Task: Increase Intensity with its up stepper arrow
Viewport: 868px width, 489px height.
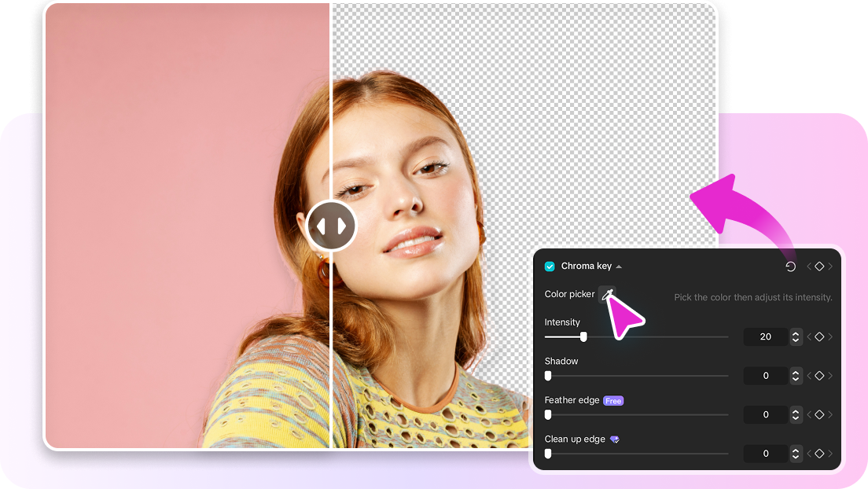Action: (x=796, y=333)
